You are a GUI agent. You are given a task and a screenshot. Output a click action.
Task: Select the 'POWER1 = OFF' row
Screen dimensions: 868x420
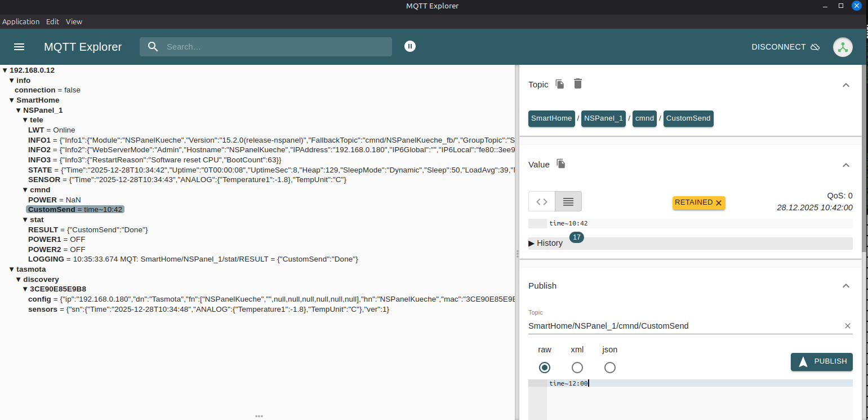pyautogui.click(x=57, y=240)
